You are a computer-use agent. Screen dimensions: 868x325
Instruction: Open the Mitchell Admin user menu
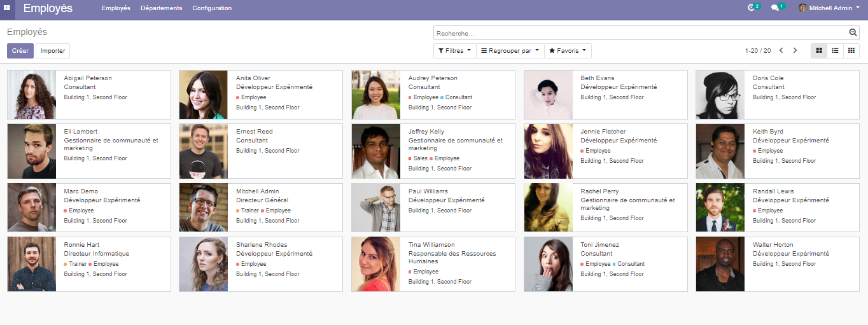pos(829,8)
